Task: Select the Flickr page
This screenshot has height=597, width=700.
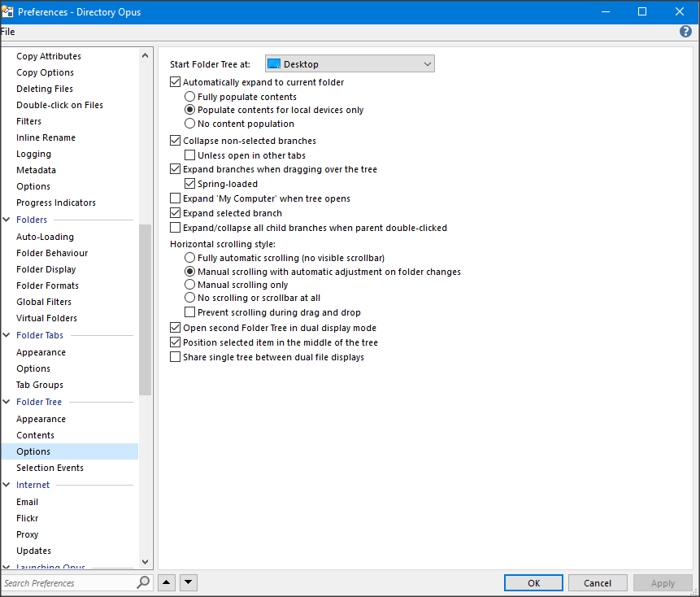Action: (27, 518)
